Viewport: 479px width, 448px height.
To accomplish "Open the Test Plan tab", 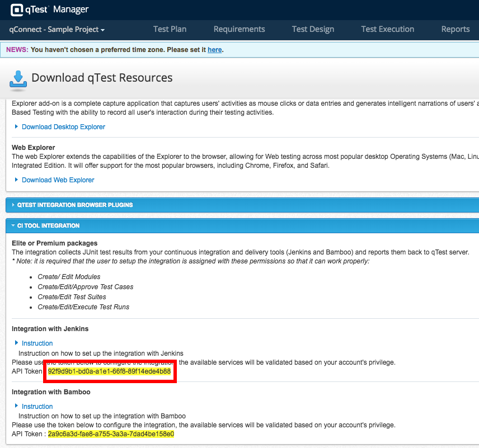I will pyautogui.click(x=170, y=29).
